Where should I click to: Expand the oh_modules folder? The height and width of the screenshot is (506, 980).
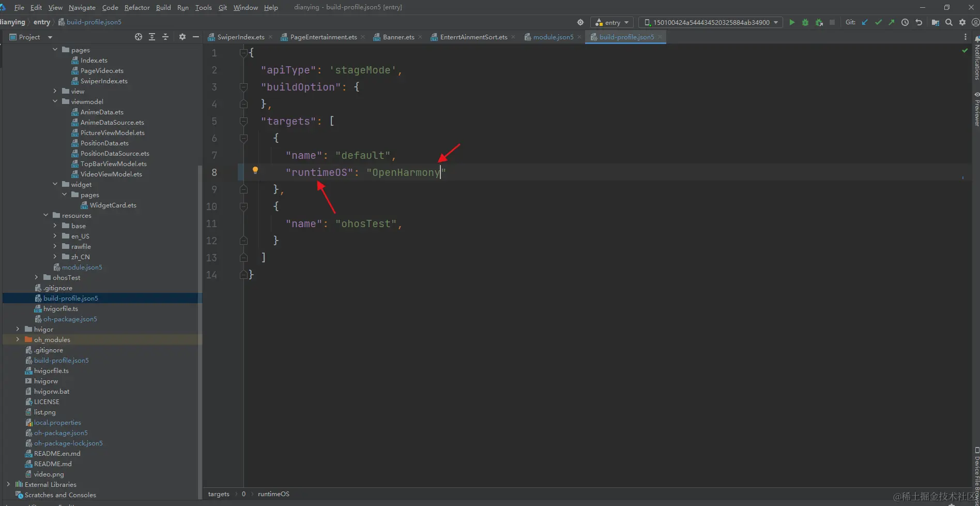pos(18,339)
